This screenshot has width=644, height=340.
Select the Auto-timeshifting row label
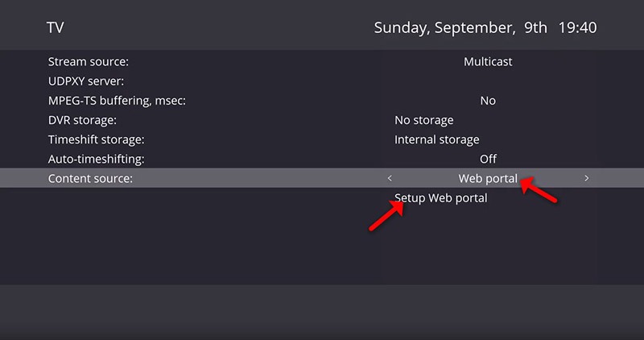click(96, 159)
